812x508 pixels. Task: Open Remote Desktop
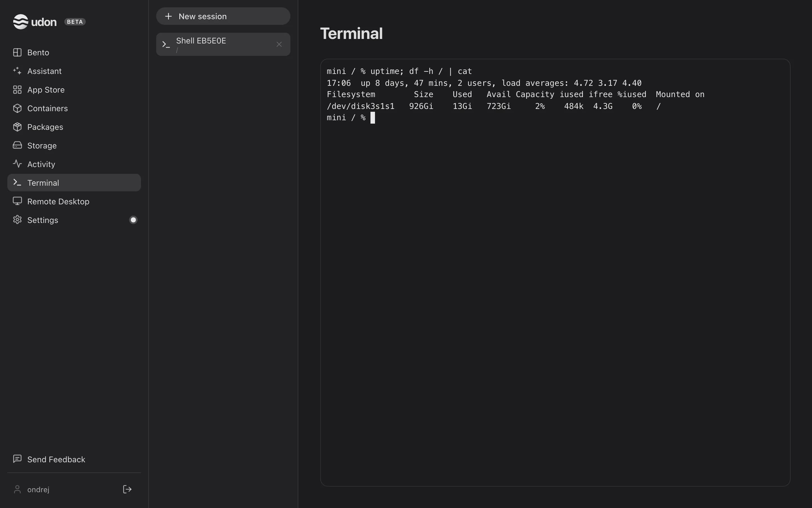coord(74,201)
